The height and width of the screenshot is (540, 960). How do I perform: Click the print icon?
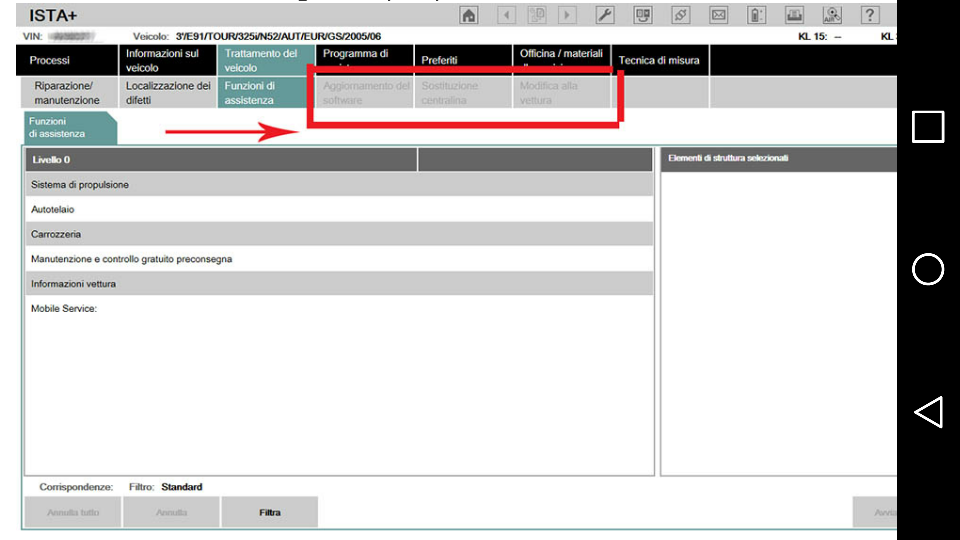(795, 15)
